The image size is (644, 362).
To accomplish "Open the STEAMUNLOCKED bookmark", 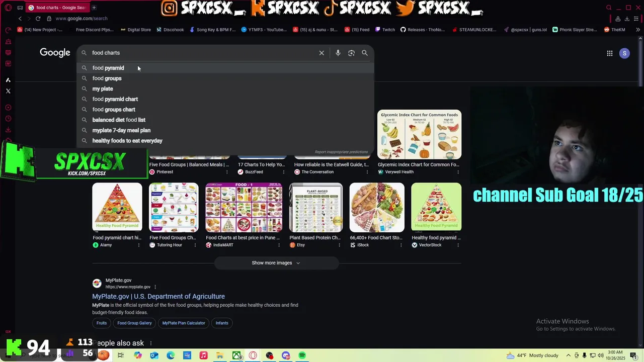I will click(473, 30).
